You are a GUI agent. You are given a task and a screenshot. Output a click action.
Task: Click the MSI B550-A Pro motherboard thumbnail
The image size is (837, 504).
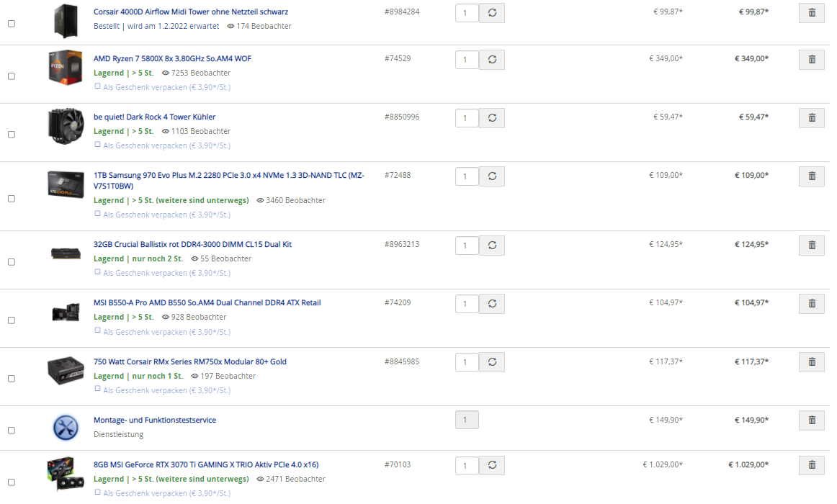click(x=66, y=312)
